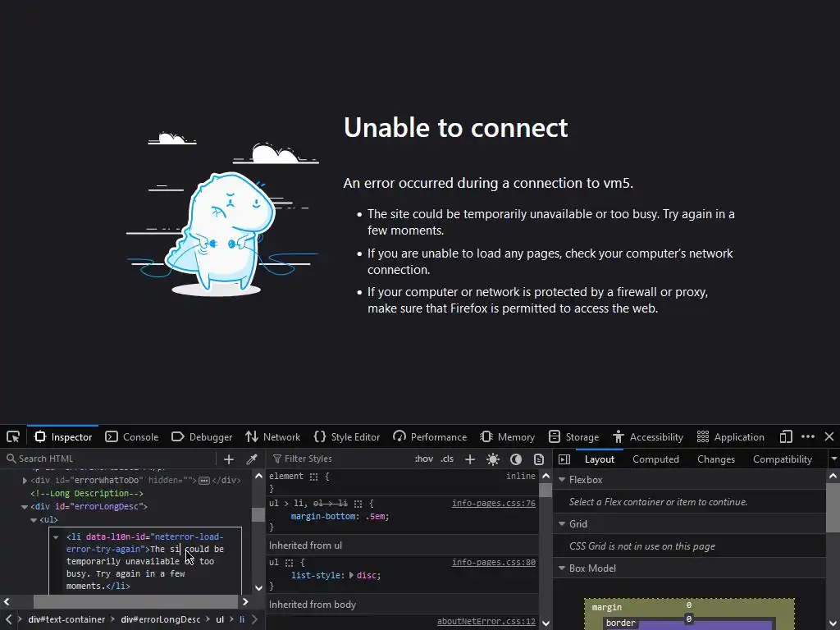Pick a color with the eyedropper
Viewport: 840px width, 630px height.
[x=252, y=459]
